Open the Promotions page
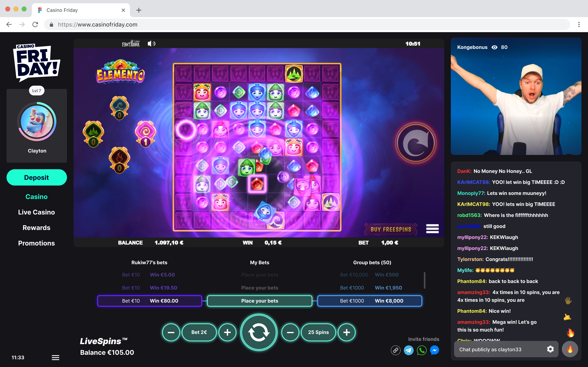Viewport: 588px width, 367px height. tap(37, 243)
